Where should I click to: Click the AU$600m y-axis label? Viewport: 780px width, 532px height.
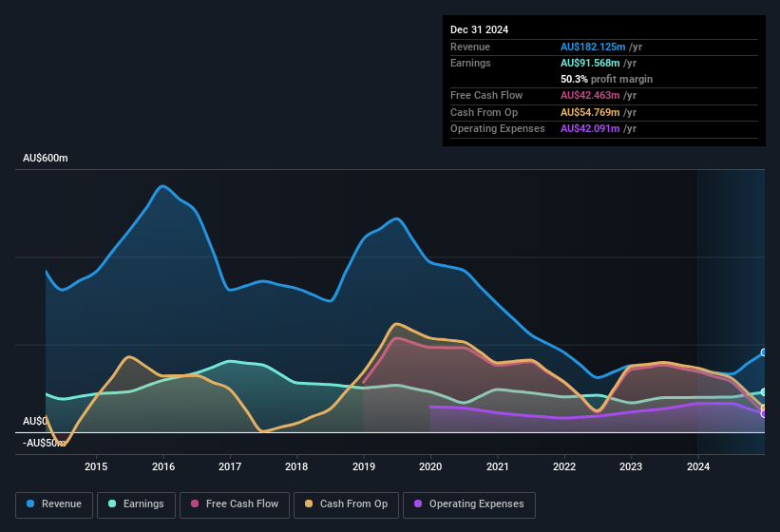point(46,158)
